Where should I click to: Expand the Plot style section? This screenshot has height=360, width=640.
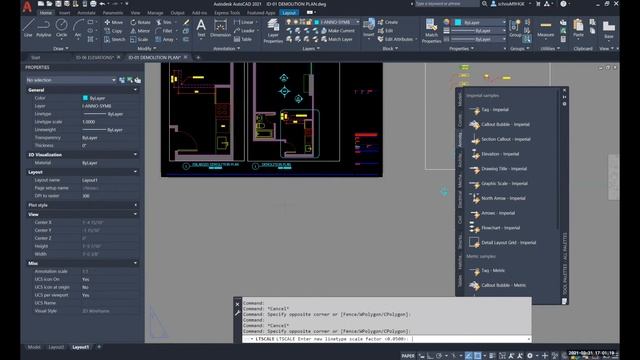[x=136, y=205]
